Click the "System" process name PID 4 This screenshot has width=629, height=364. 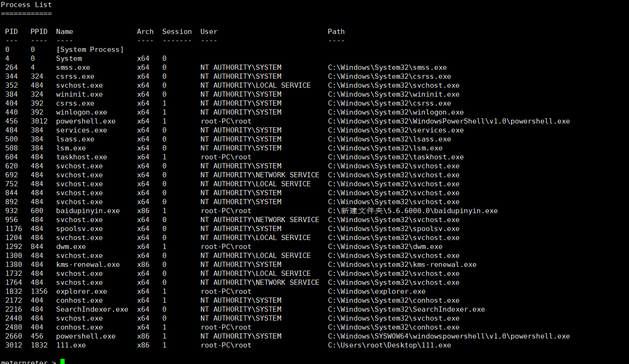[69, 58]
